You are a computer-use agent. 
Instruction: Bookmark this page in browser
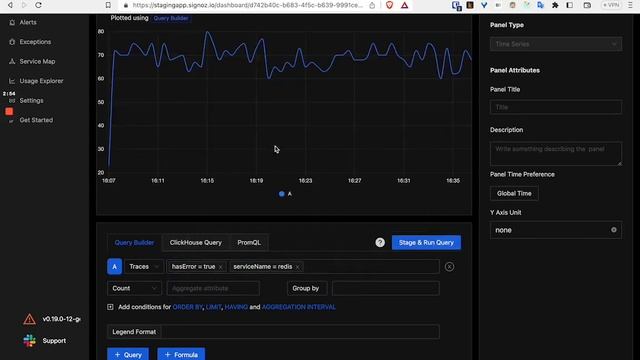pyautogui.click(x=108, y=5)
